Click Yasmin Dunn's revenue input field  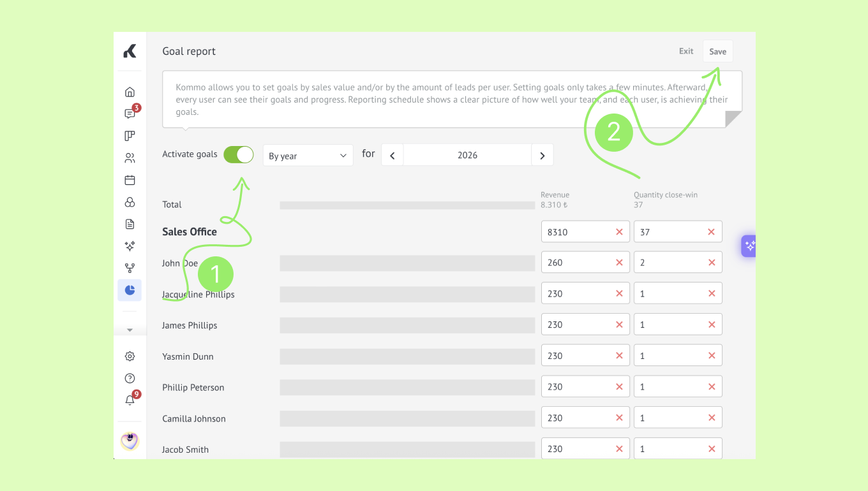point(585,356)
